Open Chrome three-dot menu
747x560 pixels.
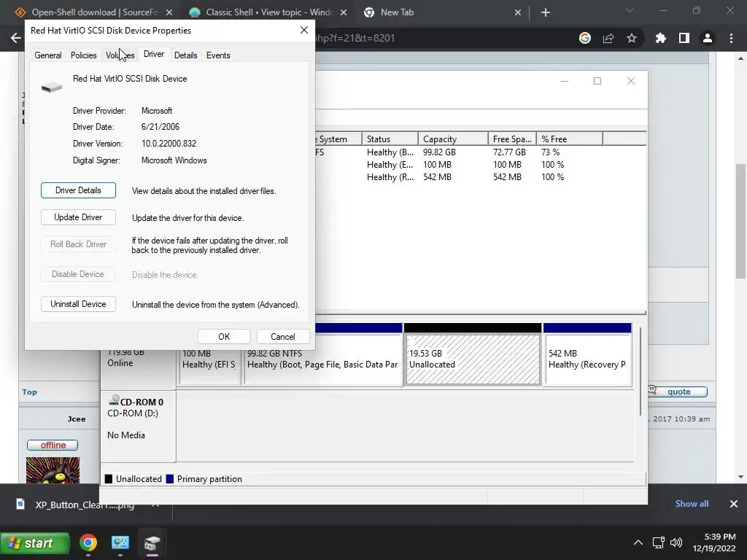coord(731,38)
